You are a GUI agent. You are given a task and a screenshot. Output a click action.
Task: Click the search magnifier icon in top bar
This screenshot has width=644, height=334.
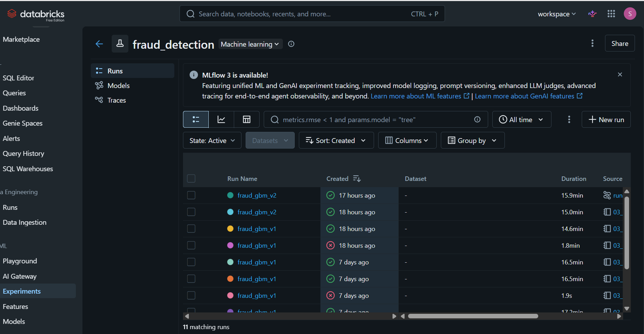point(190,14)
